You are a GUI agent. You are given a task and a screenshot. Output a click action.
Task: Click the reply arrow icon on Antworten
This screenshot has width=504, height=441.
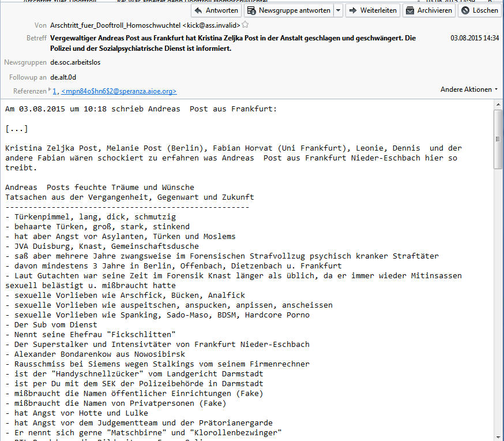point(198,10)
